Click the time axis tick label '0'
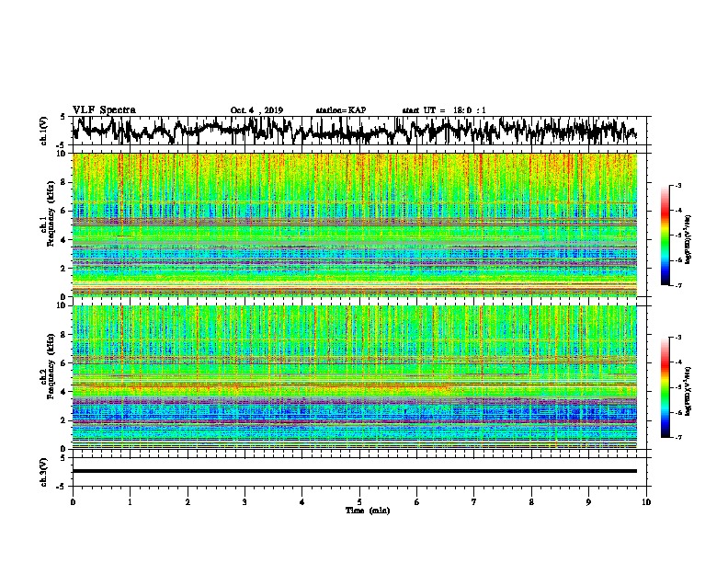Screen dimensions: 728x563 [73, 502]
